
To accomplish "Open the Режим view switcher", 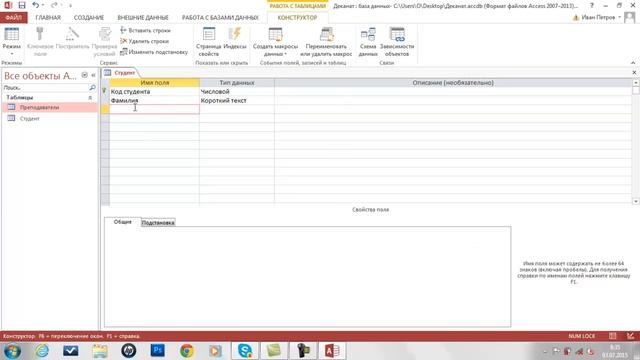I will tap(11, 41).
